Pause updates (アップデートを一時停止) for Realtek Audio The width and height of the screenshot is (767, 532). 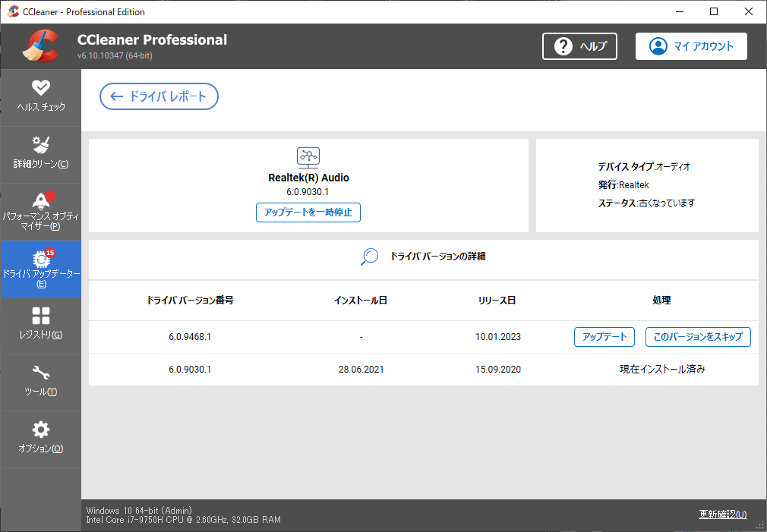point(308,212)
